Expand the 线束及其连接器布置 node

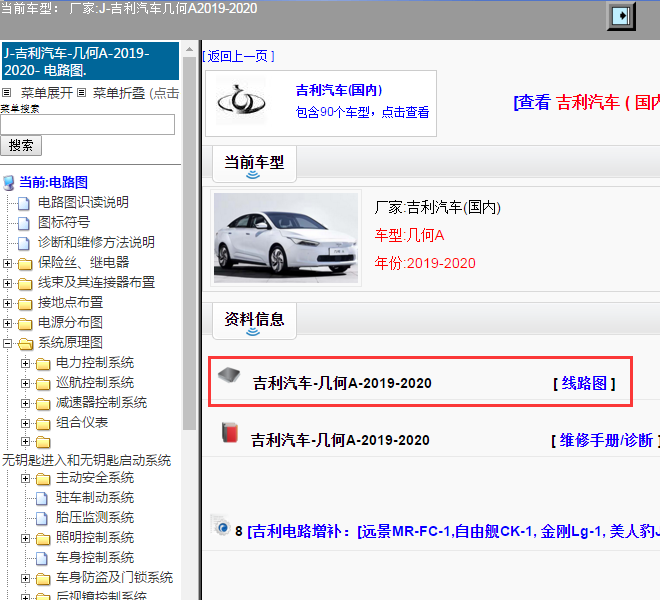pos(7,283)
